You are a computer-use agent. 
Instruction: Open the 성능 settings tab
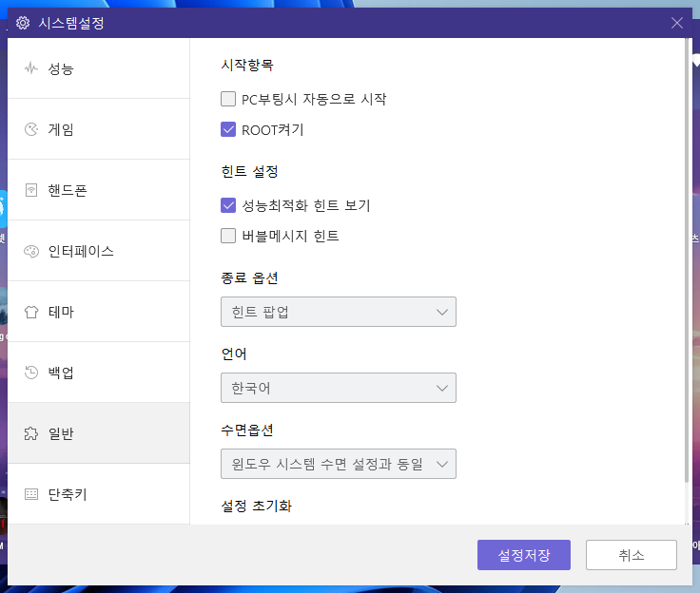click(99, 68)
